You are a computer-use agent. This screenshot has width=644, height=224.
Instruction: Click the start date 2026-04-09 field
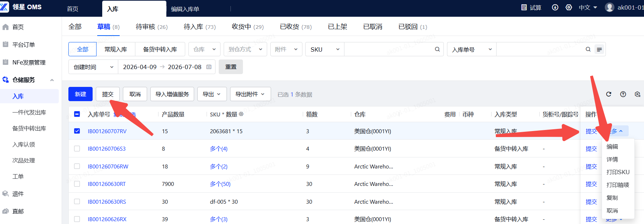(x=140, y=67)
